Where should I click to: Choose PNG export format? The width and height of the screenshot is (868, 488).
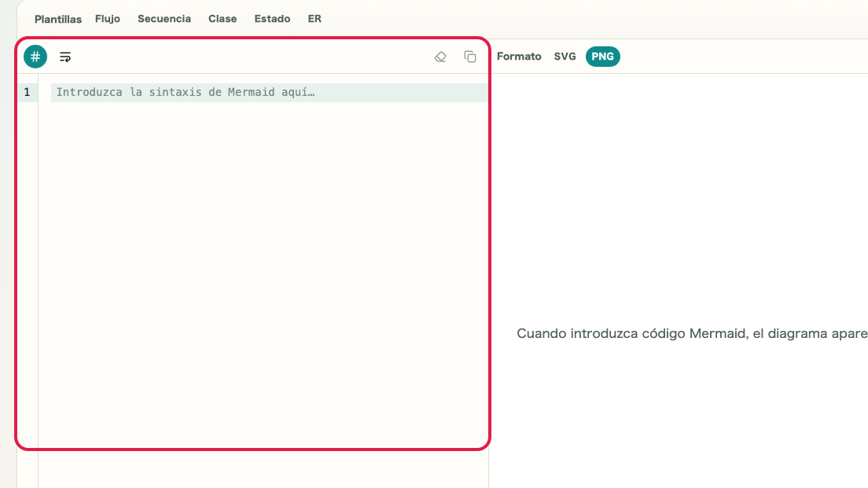tap(603, 57)
